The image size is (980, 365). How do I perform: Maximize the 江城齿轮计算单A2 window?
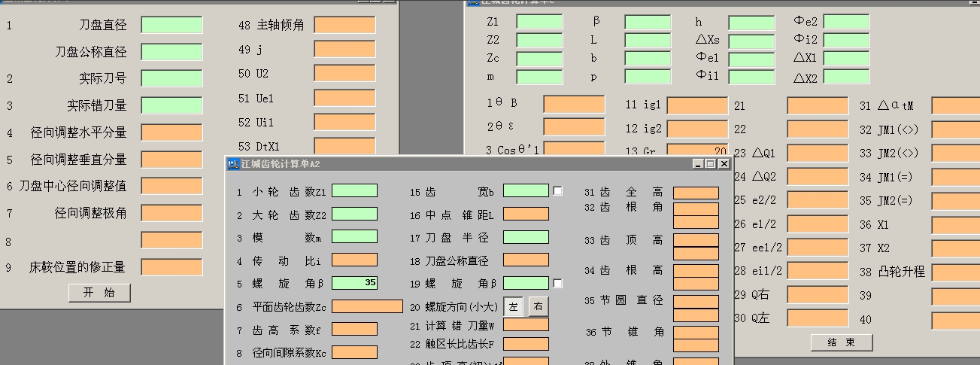click(x=710, y=163)
